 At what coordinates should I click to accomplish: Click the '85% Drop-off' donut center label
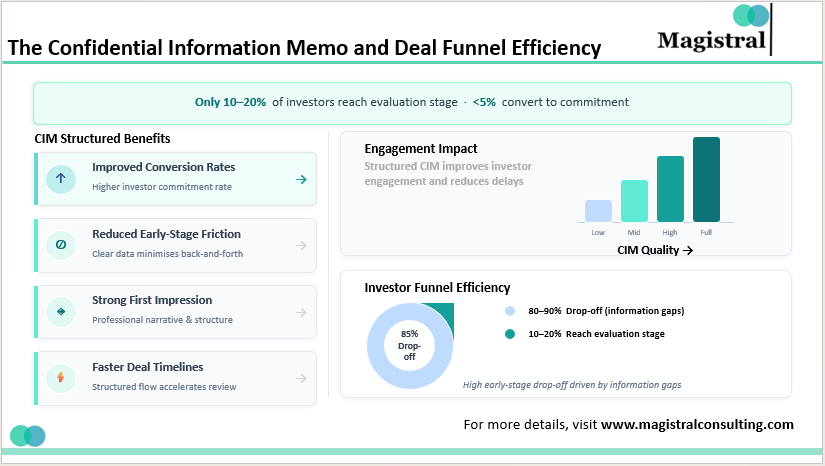(409, 346)
